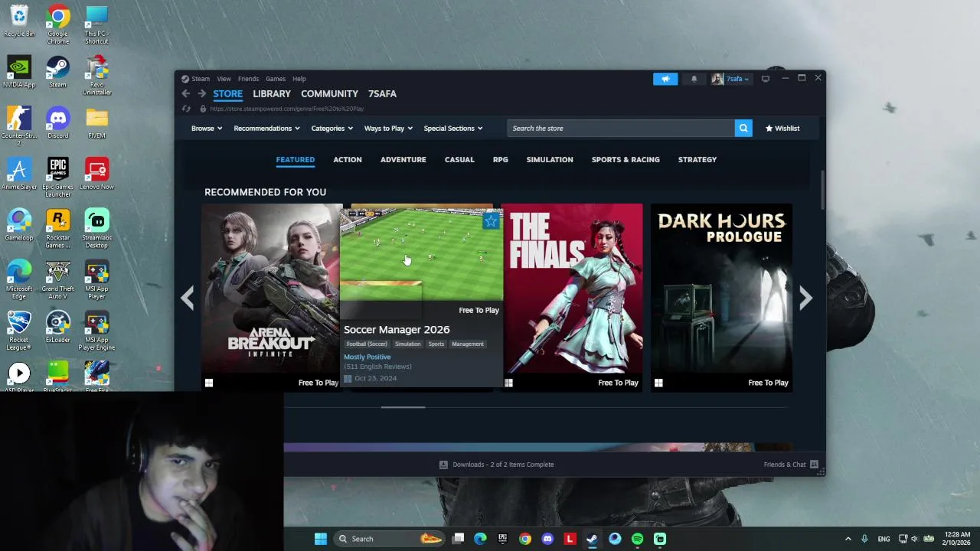Open the FIVEM desktop folder
Screen dimensions: 980x551
click(96, 123)
